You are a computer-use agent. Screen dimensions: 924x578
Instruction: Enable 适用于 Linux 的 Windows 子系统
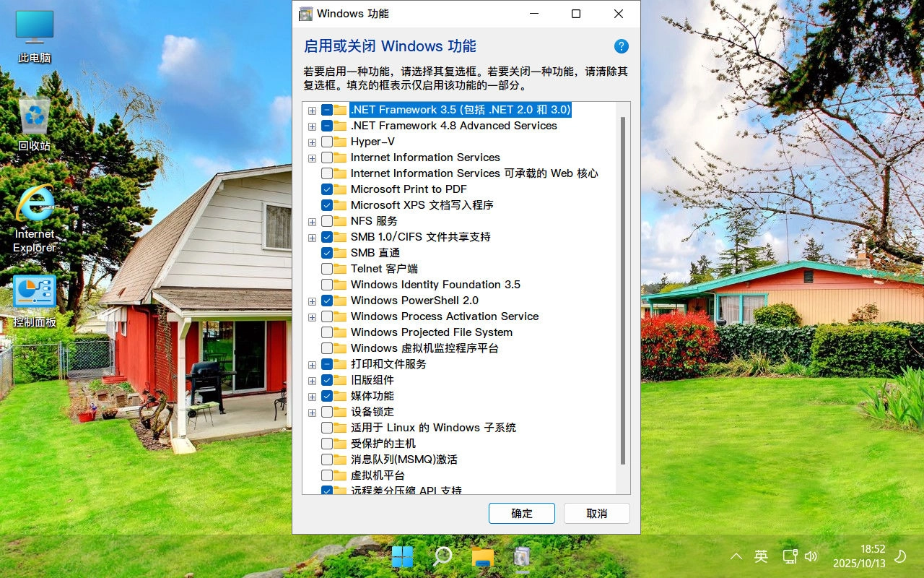[328, 428]
